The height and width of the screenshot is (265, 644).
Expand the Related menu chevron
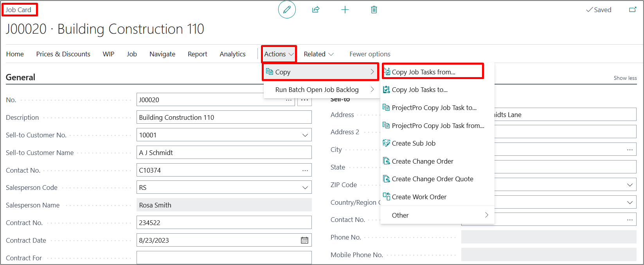point(331,54)
